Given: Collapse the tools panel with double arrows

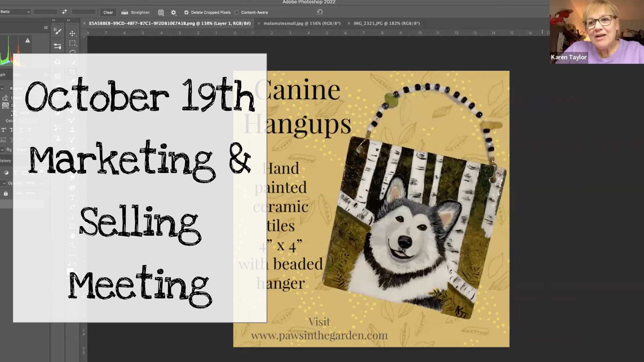Looking at the screenshot, I should [x=68, y=20].
